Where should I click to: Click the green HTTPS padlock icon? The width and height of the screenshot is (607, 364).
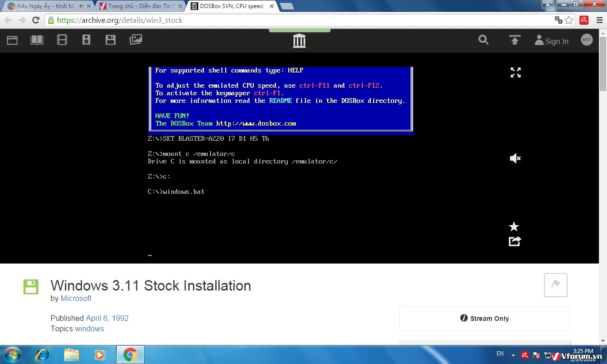(x=51, y=20)
